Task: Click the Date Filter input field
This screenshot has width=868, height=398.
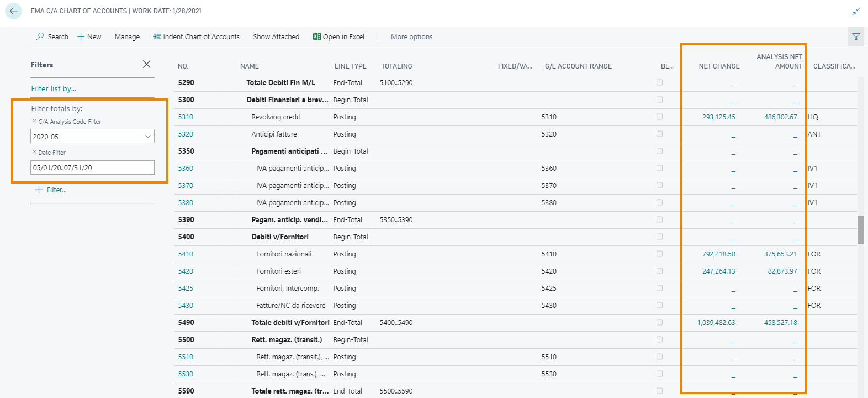Action: [92, 167]
